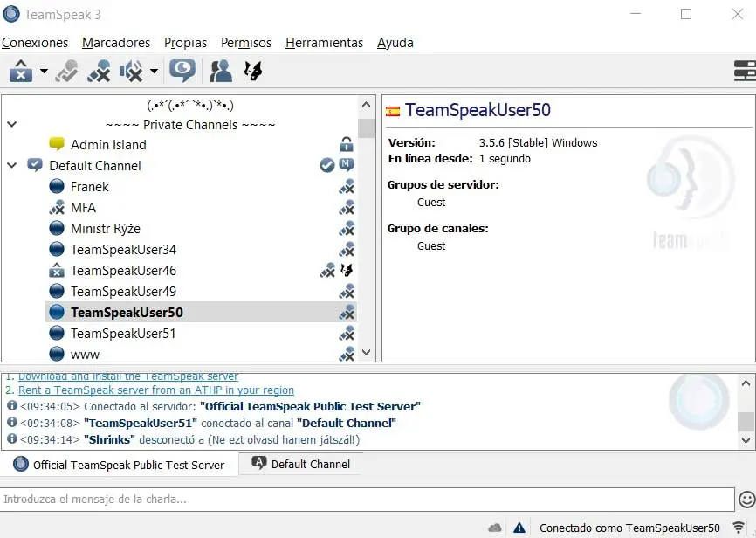Select user Ministr Rýže
This screenshot has width=756, height=538.
click(106, 229)
